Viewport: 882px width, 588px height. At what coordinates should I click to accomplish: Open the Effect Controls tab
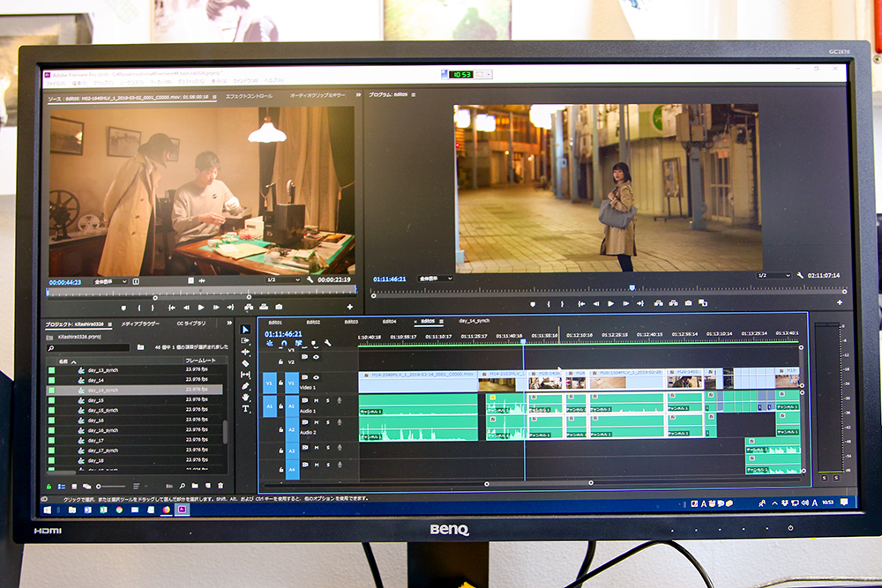249,96
